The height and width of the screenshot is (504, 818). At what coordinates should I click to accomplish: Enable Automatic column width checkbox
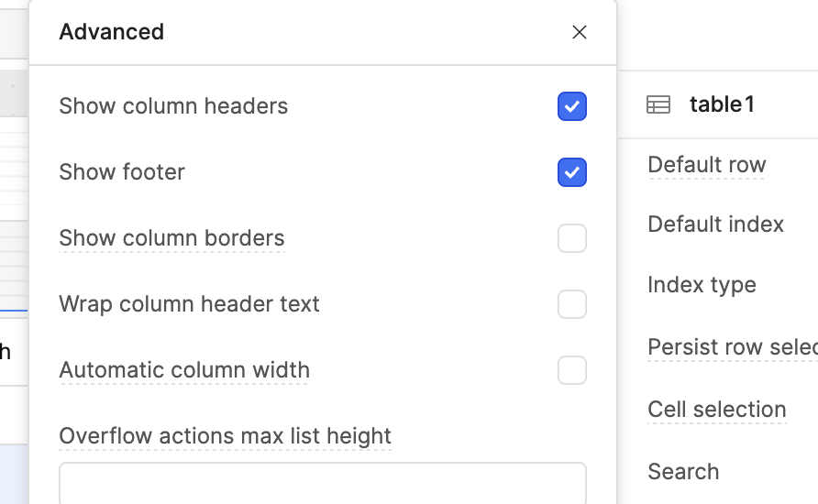[x=571, y=370]
